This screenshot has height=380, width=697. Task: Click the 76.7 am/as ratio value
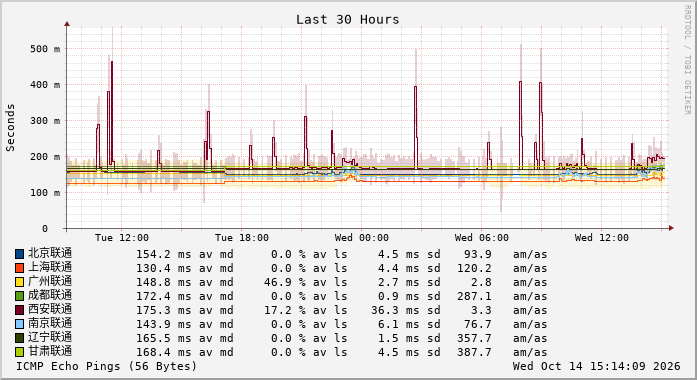pyautogui.click(x=478, y=324)
